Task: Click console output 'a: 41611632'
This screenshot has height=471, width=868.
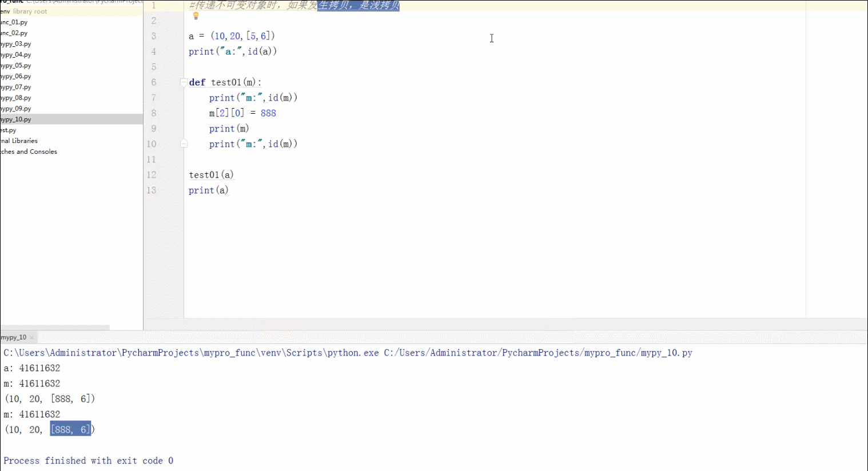Action: 32,368
